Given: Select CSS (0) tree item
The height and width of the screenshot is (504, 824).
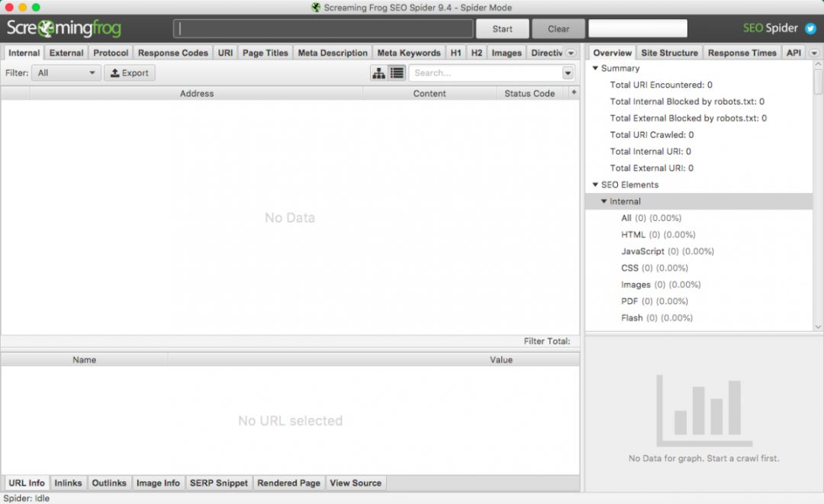Looking at the screenshot, I should [x=655, y=268].
